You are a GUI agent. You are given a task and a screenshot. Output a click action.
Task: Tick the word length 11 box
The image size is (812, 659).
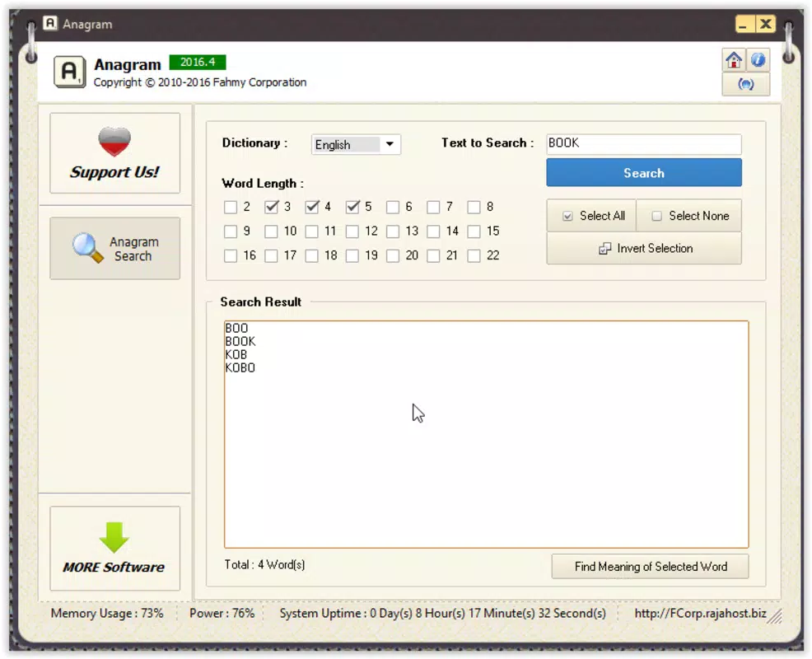[312, 231]
